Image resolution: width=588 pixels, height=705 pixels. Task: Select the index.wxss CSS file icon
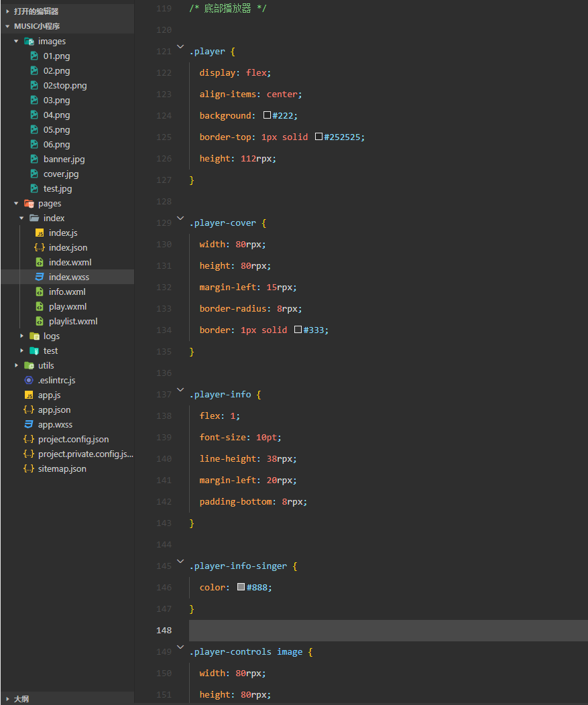point(40,277)
